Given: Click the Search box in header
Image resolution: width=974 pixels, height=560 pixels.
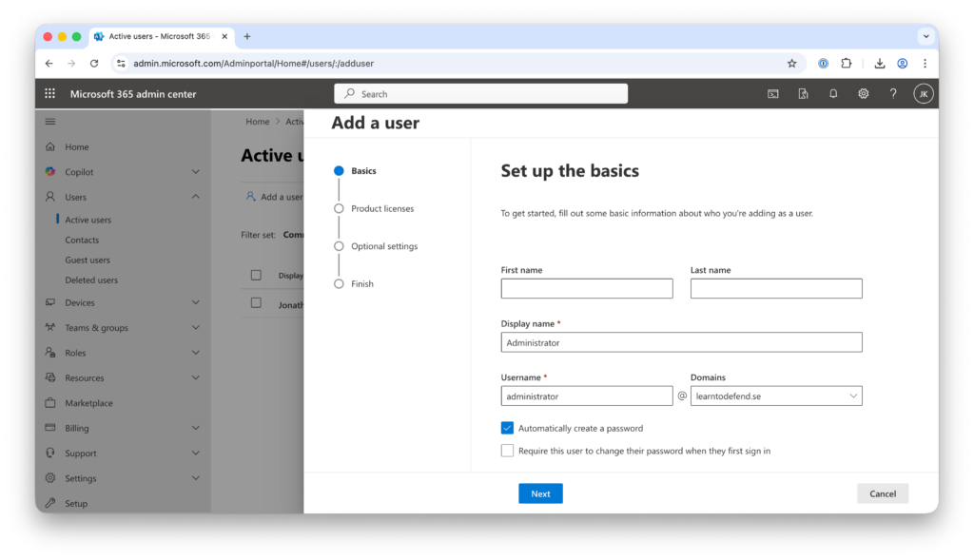Looking at the screenshot, I should (481, 94).
